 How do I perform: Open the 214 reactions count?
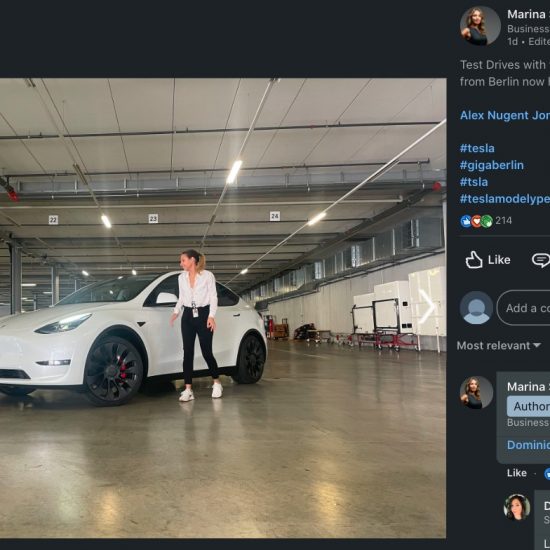coord(503,221)
